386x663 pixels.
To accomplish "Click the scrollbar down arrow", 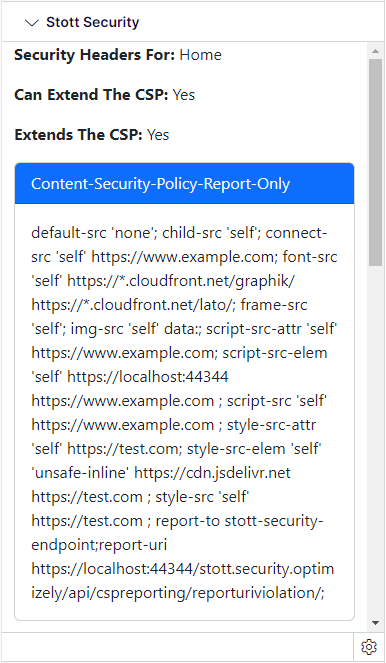I will (375, 623).
